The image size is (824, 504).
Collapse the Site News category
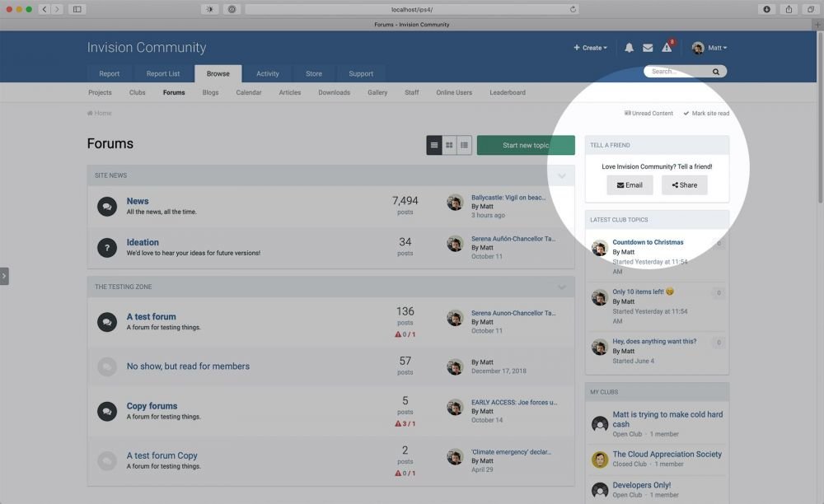tap(562, 175)
